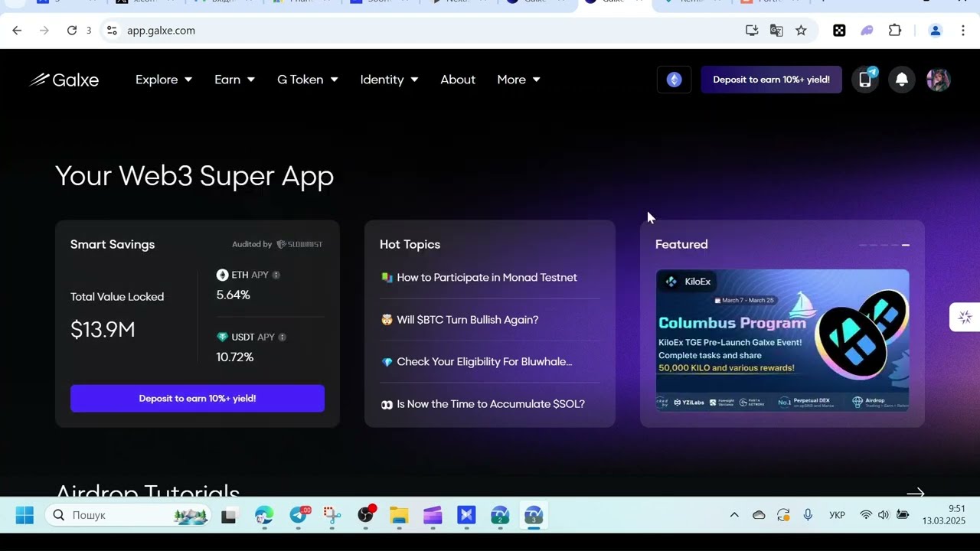The width and height of the screenshot is (980, 551).
Task: Click the info icon next to ETH APY
Action: (x=276, y=275)
